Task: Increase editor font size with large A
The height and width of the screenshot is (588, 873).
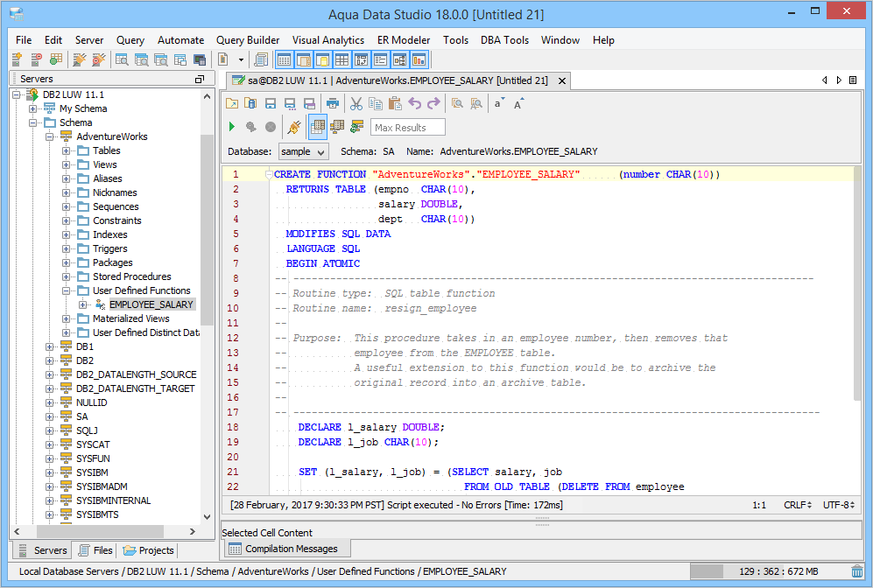Action: coord(519,103)
